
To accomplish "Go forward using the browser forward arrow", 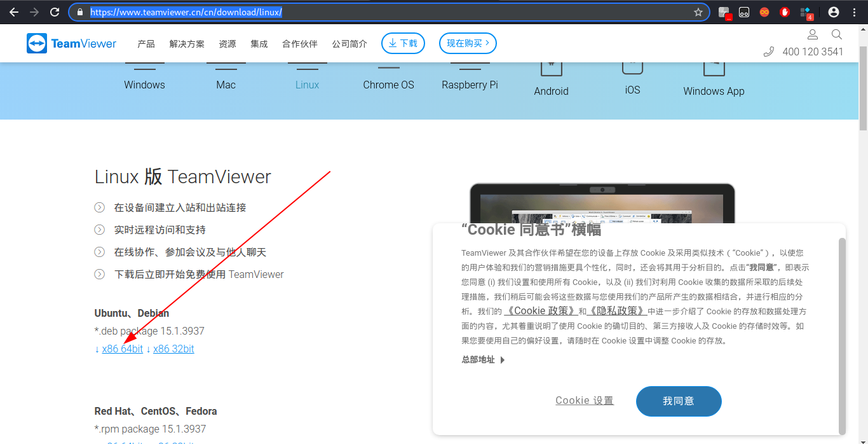I will (34, 12).
